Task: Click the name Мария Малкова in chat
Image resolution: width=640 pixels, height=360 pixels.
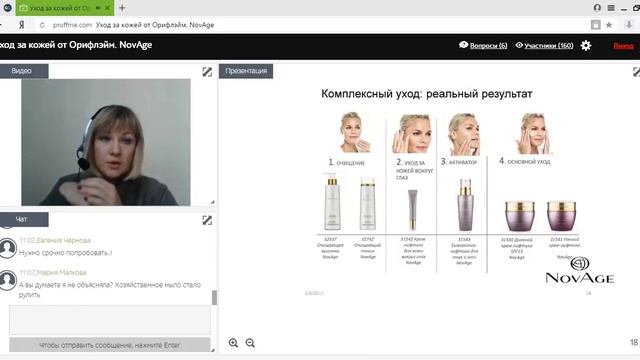Action: (x=62, y=273)
